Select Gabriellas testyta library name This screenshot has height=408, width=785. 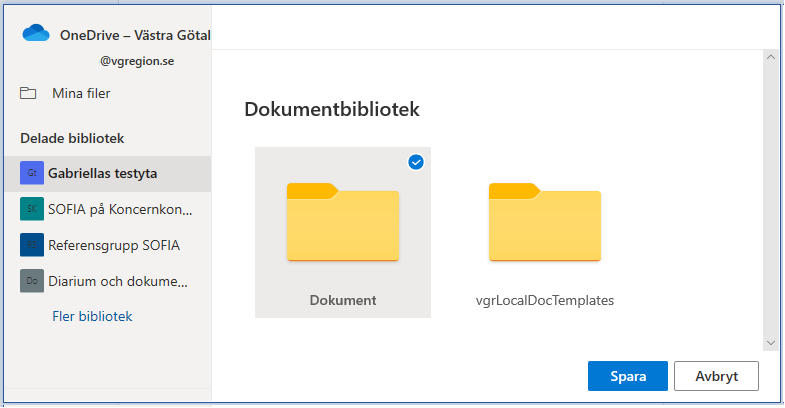click(103, 174)
